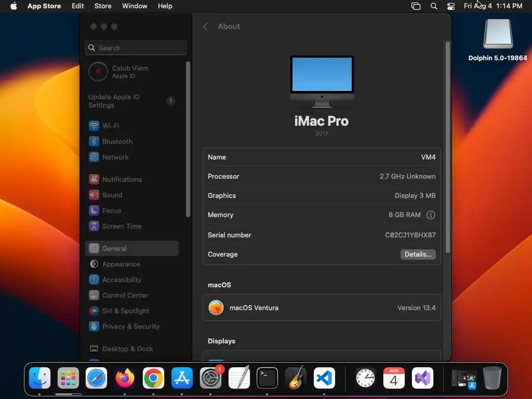The width and height of the screenshot is (532, 399).
Task: Click the About pane vertical scrollbar
Action: click(448, 147)
